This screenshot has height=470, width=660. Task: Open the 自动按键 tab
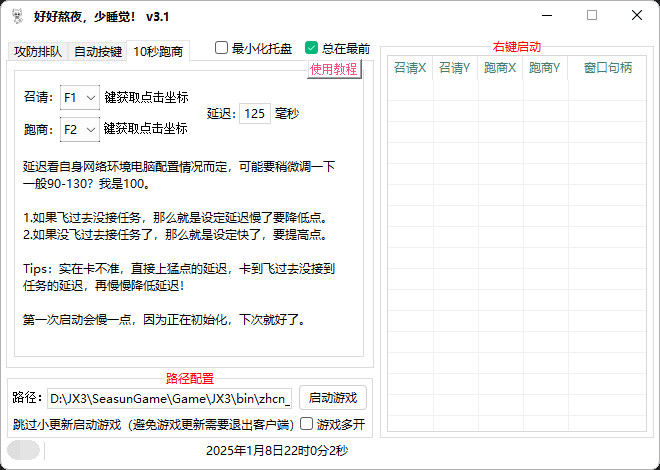[98, 51]
